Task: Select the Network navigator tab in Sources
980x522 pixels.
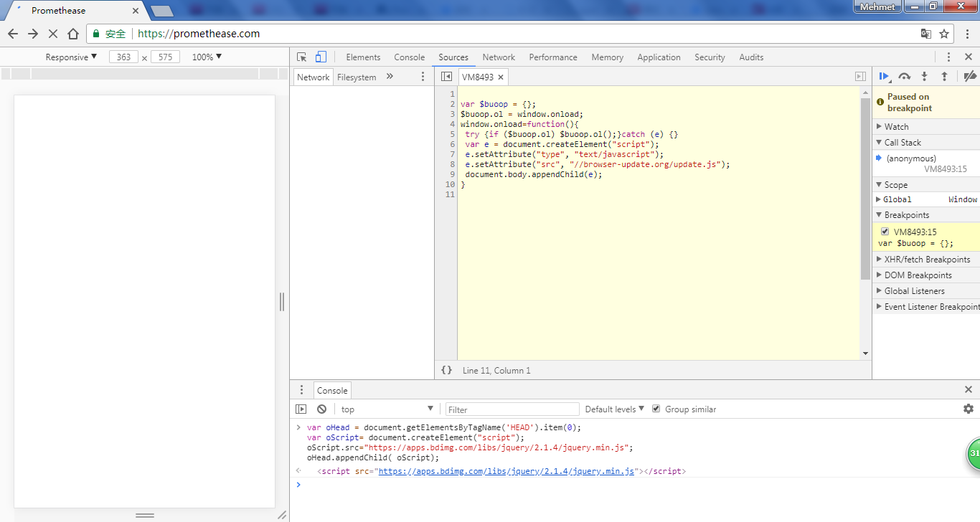Action: (314, 77)
